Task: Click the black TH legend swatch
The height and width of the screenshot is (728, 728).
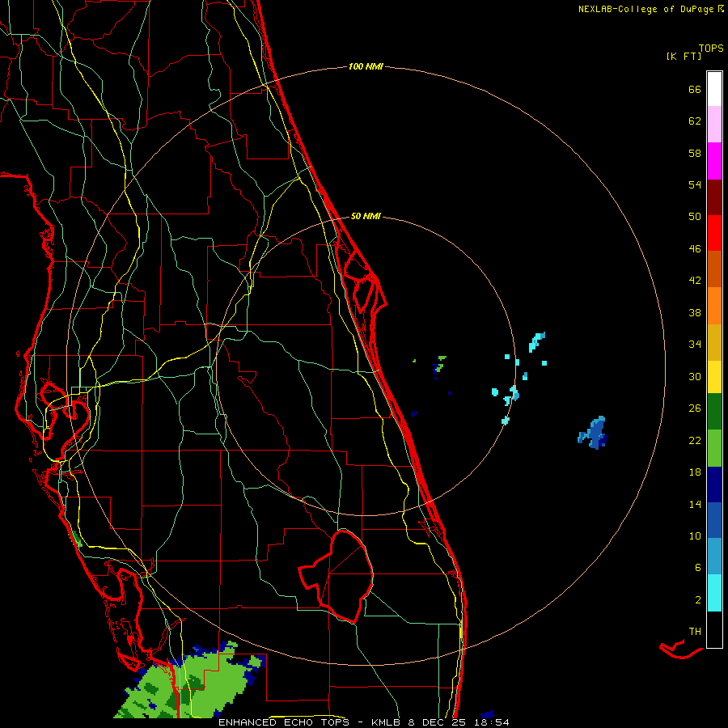Action: pyautogui.click(x=714, y=629)
